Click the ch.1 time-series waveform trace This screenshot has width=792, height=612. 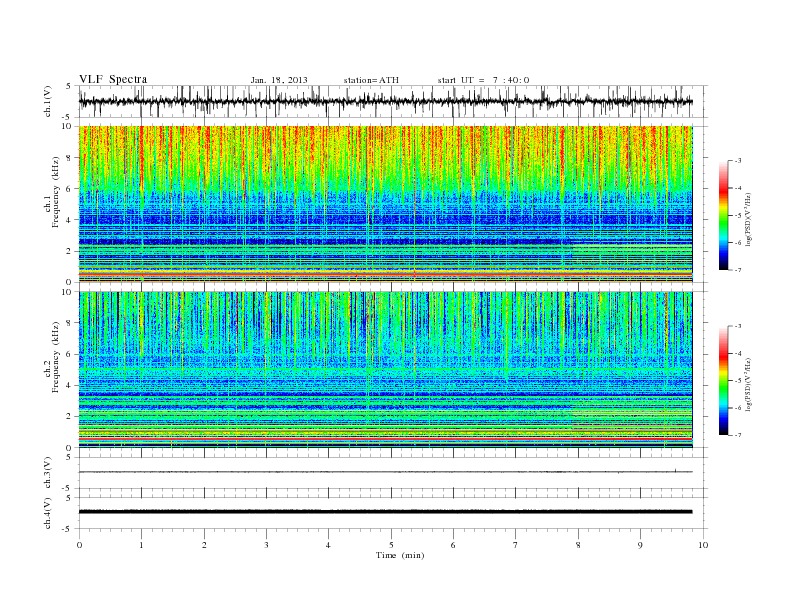click(386, 101)
